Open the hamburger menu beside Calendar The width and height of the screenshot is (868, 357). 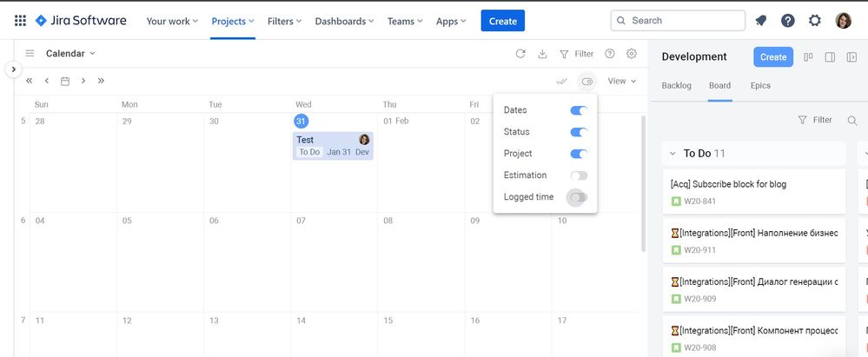(x=30, y=54)
